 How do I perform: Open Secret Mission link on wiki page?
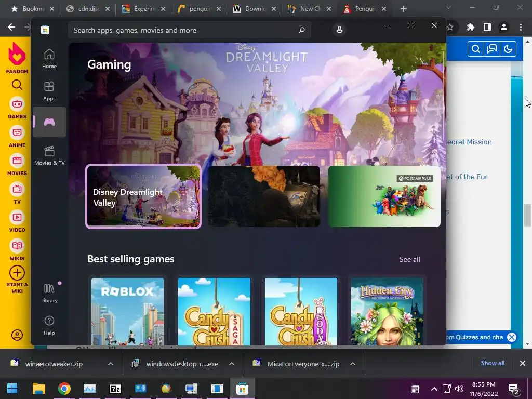(469, 142)
